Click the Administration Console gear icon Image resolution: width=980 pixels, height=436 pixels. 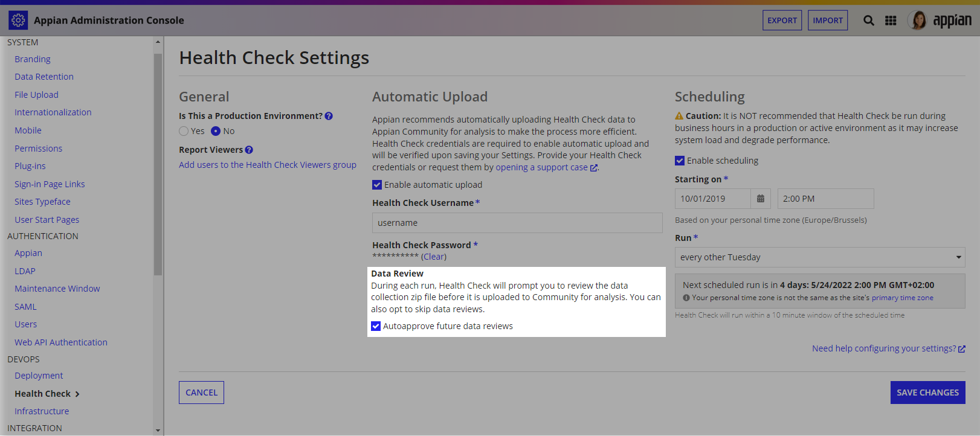(x=18, y=21)
